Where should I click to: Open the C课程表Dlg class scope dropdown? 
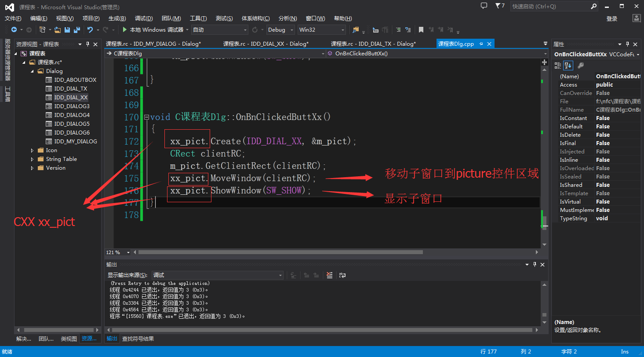click(x=215, y=54)
